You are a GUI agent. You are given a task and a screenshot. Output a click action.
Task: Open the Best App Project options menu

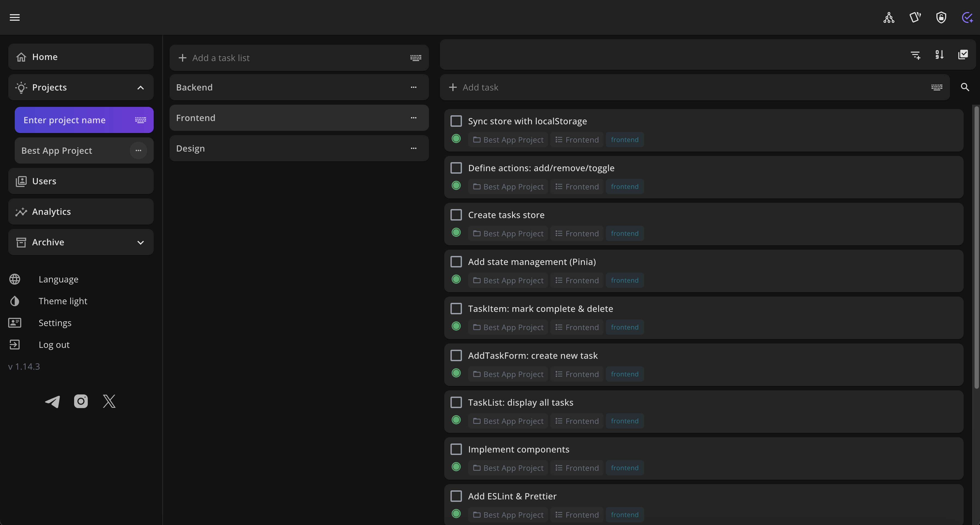(138, 150)
